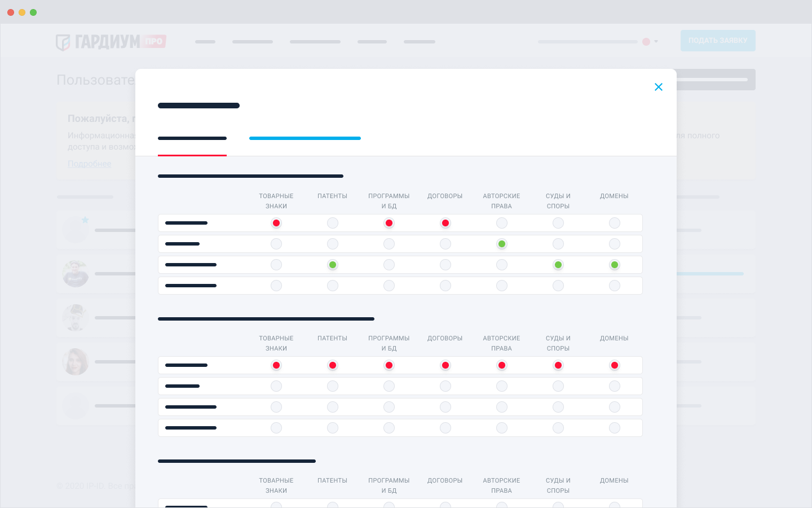Toggle empty ДОМЕНЫ radio in first table's first row
Image resolution: width=812 pixels, height=508 pixels.
pos(615,223)
